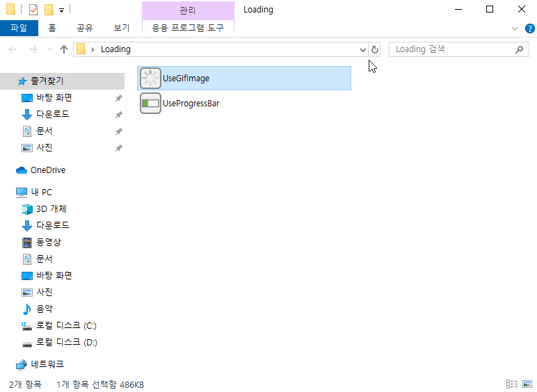Click the address bar folder icon
Viewport: 537px width, 392px height.
pos(81,49)
